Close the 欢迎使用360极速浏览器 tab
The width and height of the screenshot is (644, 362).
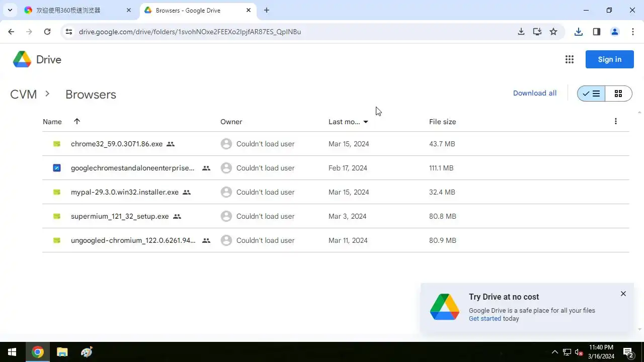tap(129, 10)
